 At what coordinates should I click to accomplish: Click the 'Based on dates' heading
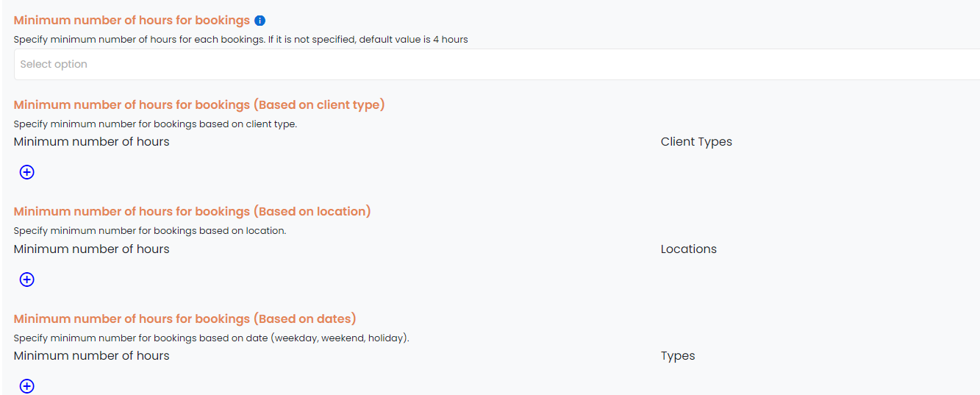pyautogui.click(x=185, y=319)
